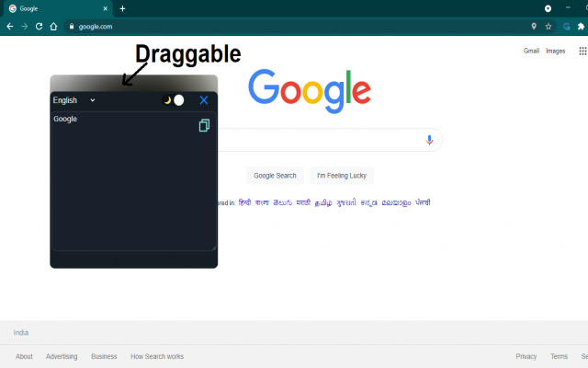This screenshot has width=588, height=368.
Task: Open the extensions puzzle icon
Action: tap(581, 27)
